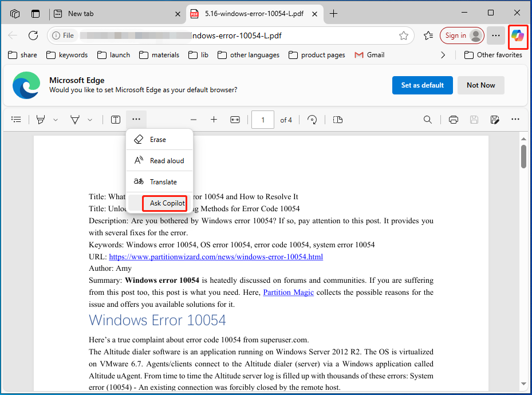
Task: Go back to previous page
Action: pyautogui.click(x=13, y=35)
